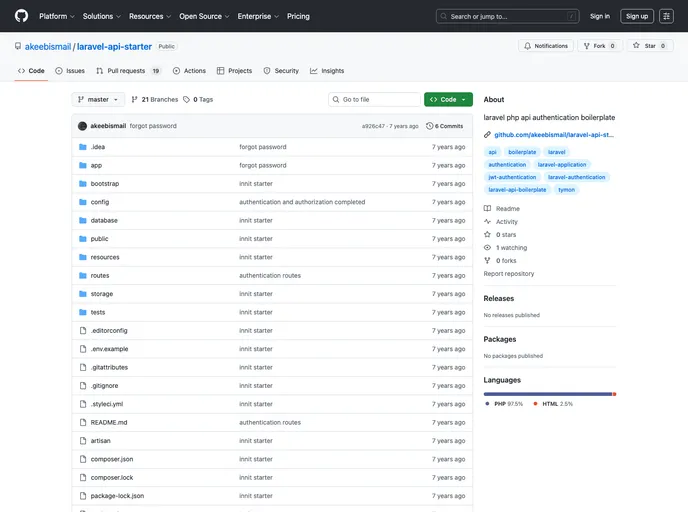Click the PHP segment of languages bar
This screenshot has width=688, height=512.
click(x=546, y=394)
